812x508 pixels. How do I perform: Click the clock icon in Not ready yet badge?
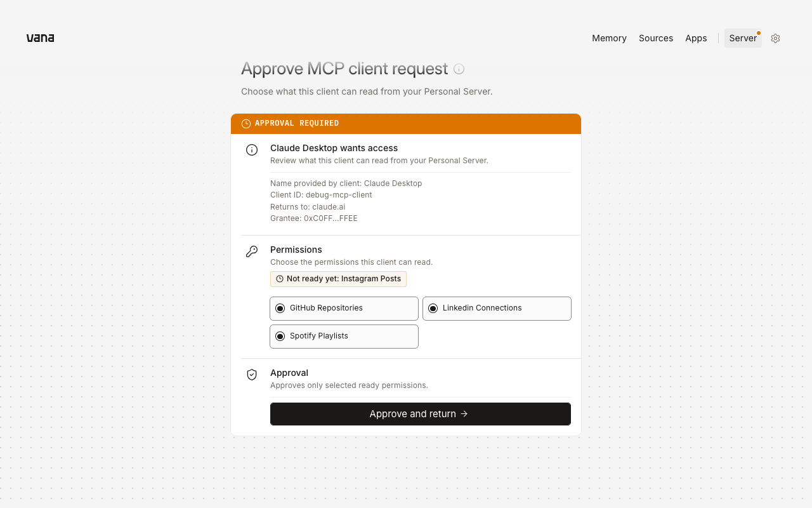pos(280,279)
